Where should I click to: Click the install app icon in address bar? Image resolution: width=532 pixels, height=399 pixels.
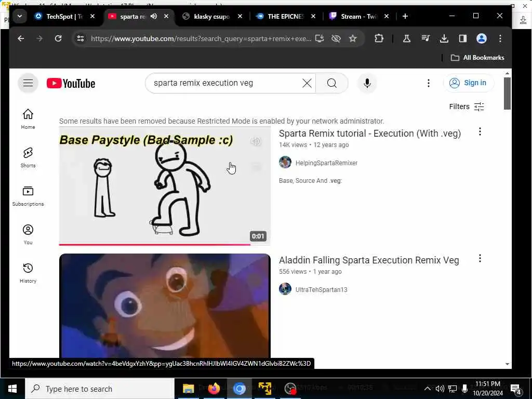[320, 38]
